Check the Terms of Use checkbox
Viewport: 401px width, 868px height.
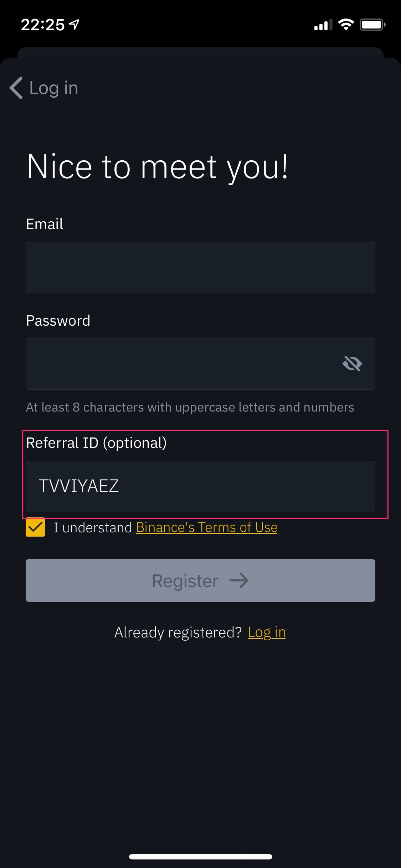[35, 527]
